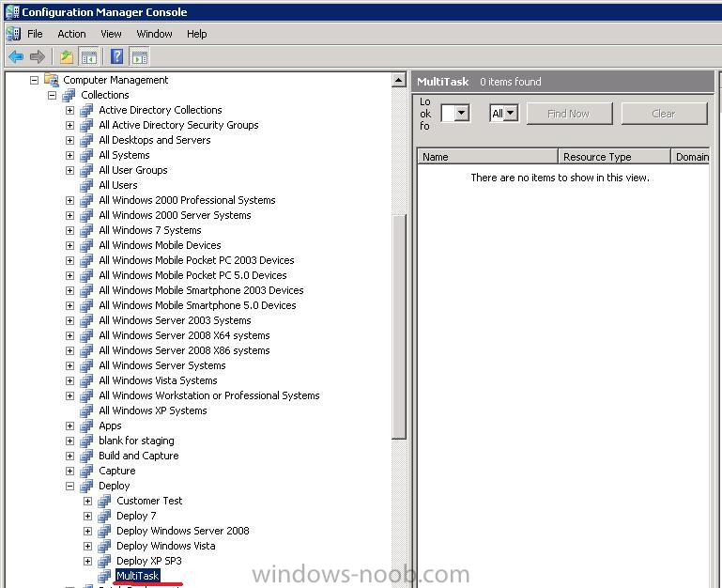Click the tree scrollbar up arrow

(399, 80)
